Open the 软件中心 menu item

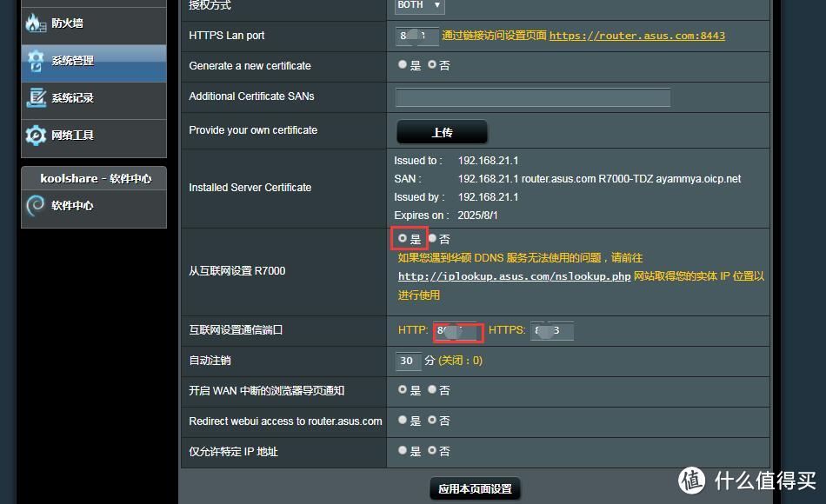click(x=94, y=209)
